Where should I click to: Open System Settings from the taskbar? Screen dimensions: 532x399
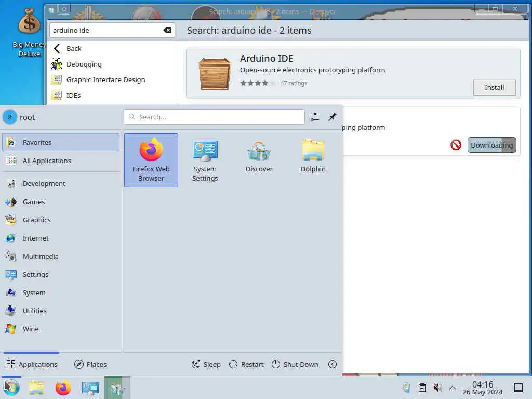pos(90,388)
